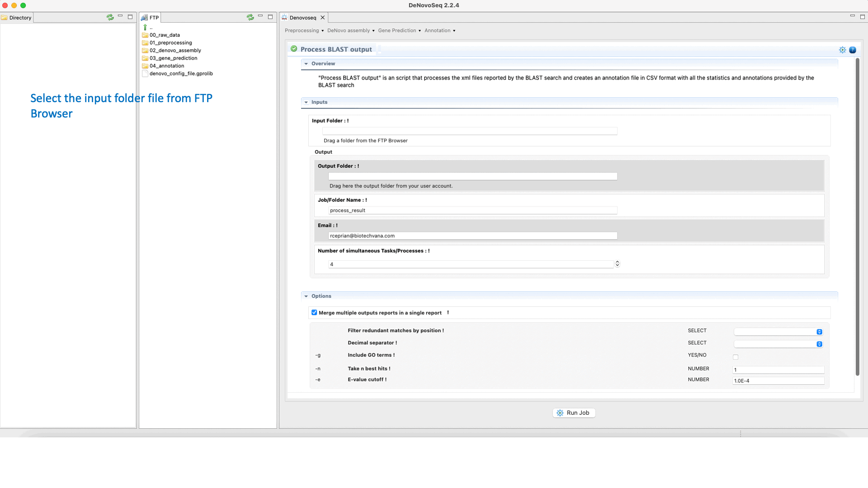Close the Denovoseq tab
This screenshot has width=868, height=488.
pyautogui.click(x=322, y=18)
